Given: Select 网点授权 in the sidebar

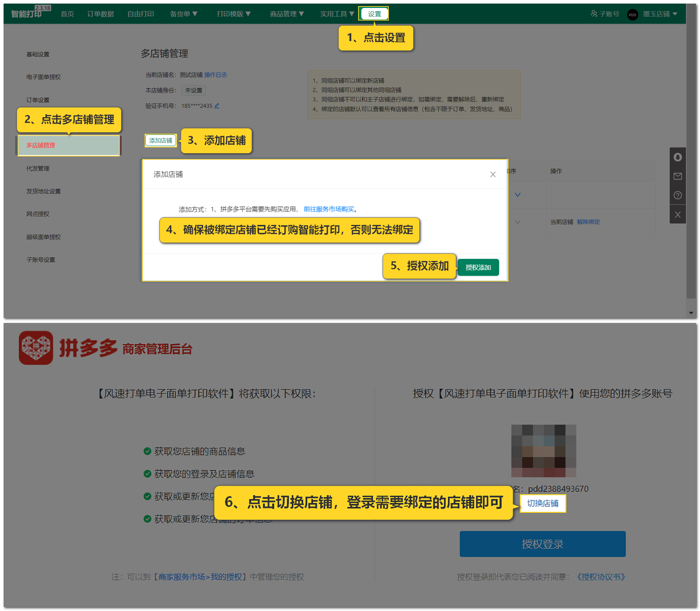Looking at the screenshot, I should (x=38, y=214).
